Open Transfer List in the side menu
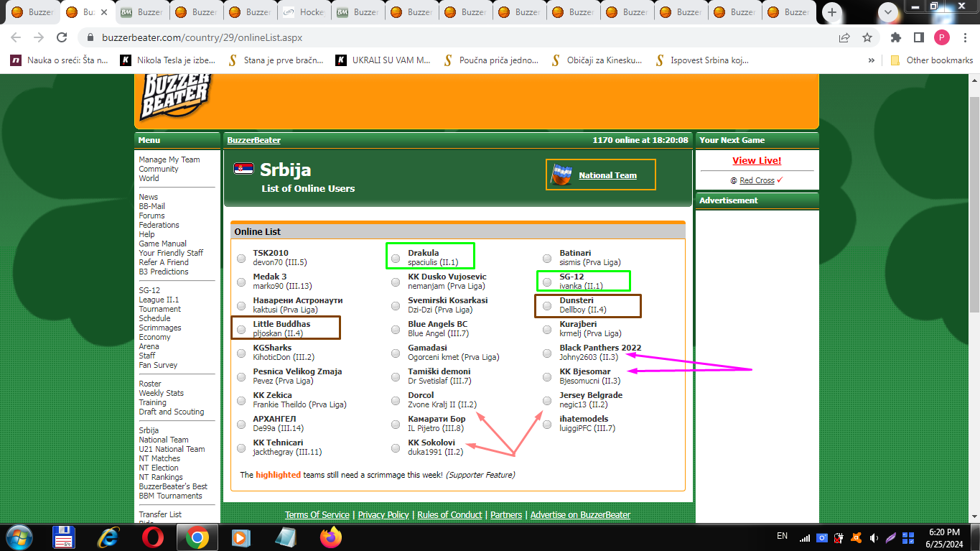The width and height of the screenshot is (980, 551). (x=160, y=514)
